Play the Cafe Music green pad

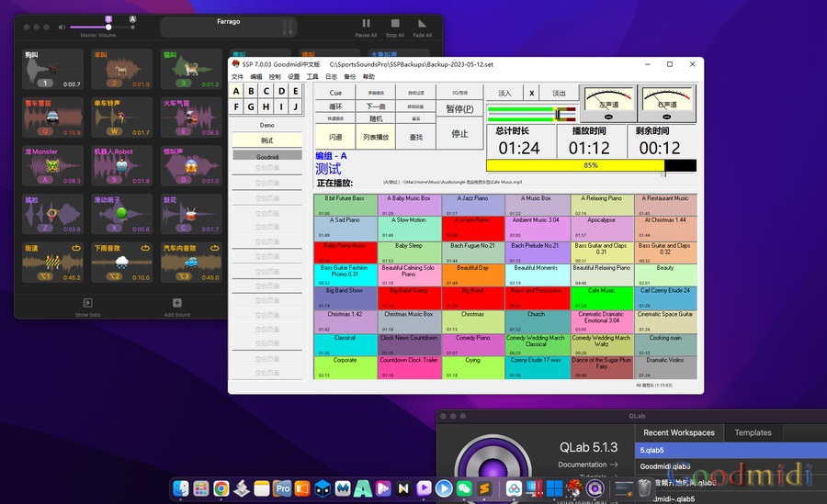(602, 297)
